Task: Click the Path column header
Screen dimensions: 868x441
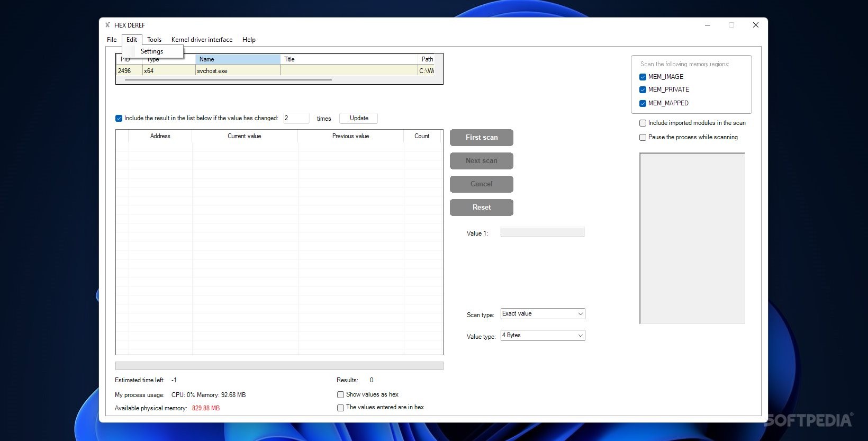Action: (x=427, y=59)
